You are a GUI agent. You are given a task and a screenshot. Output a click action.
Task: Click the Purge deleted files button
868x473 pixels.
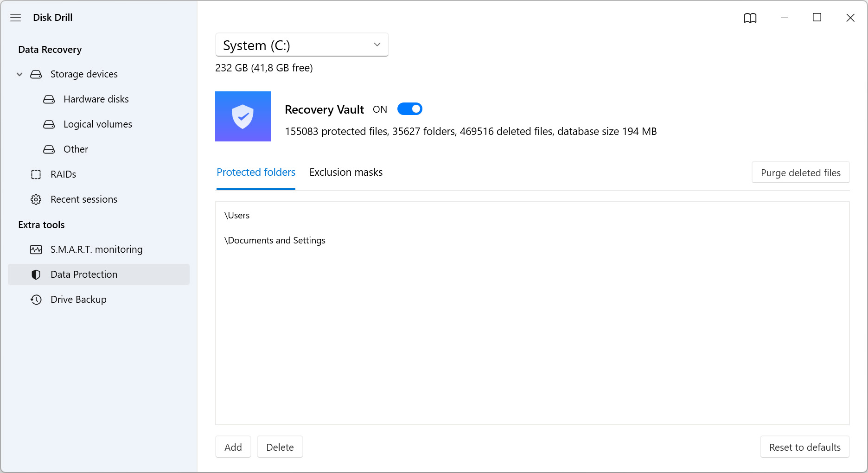[801, 173]
